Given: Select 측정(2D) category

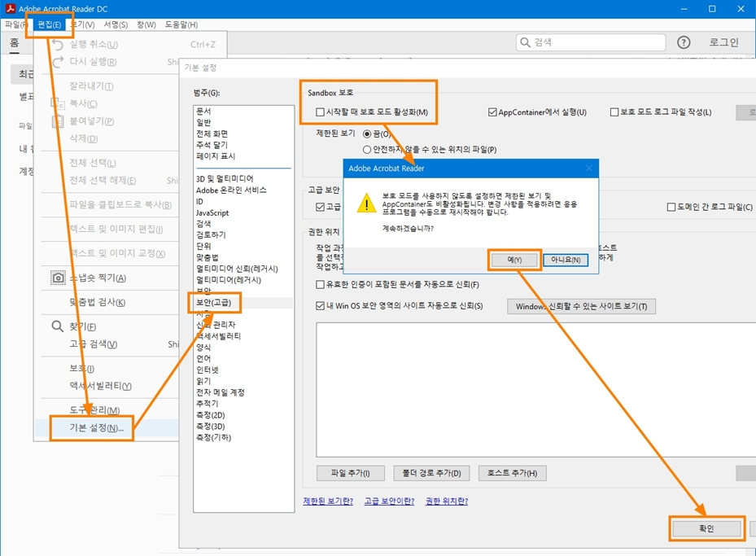Looking at the screenshot, I should pyautogui.click(x=210, y=415).
